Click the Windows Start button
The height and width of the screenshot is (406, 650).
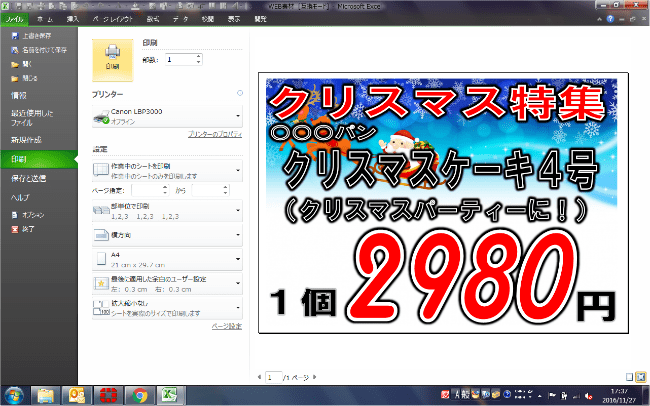pyautogui.click(x=14, y=395)
